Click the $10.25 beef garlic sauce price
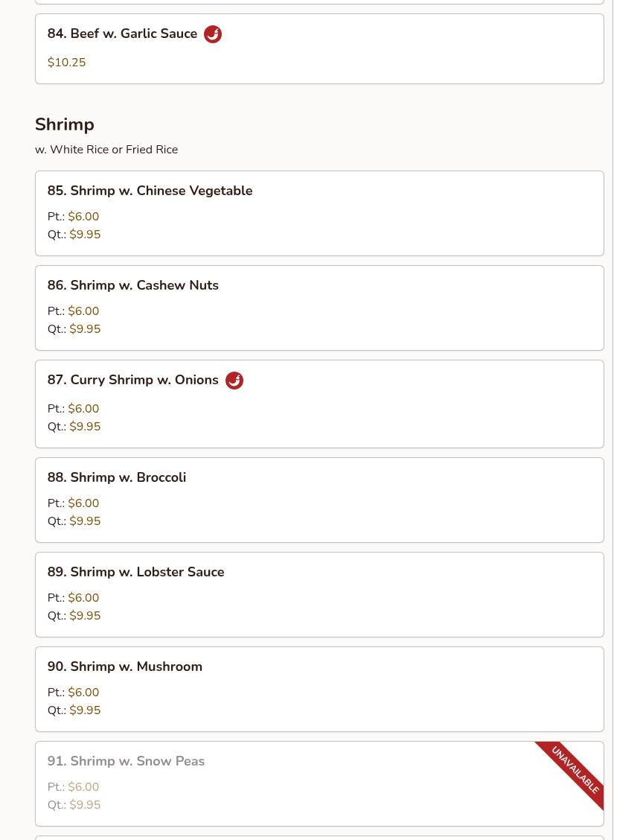The width and height of the screenshot is (643, 840). 66,63
